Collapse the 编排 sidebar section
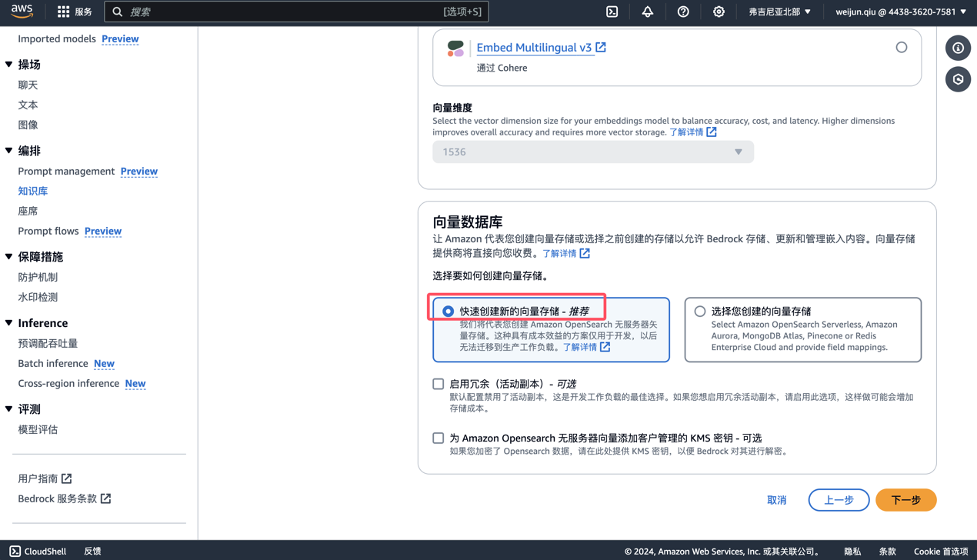The height and width of the screenshot is (560, 977). click(x=9, y=151)
